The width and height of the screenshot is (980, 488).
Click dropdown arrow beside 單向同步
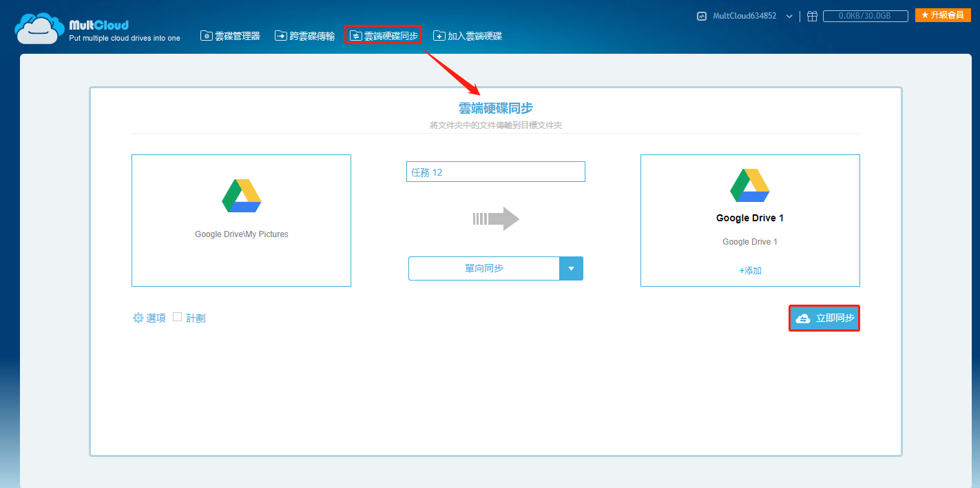click(x=571, y=268)
